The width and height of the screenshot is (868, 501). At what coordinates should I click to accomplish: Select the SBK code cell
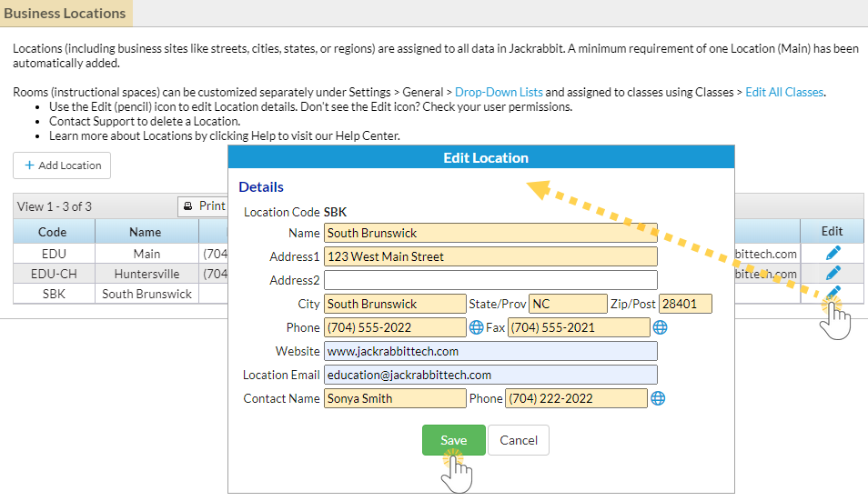pyautogui.click(x=54, y=294)
